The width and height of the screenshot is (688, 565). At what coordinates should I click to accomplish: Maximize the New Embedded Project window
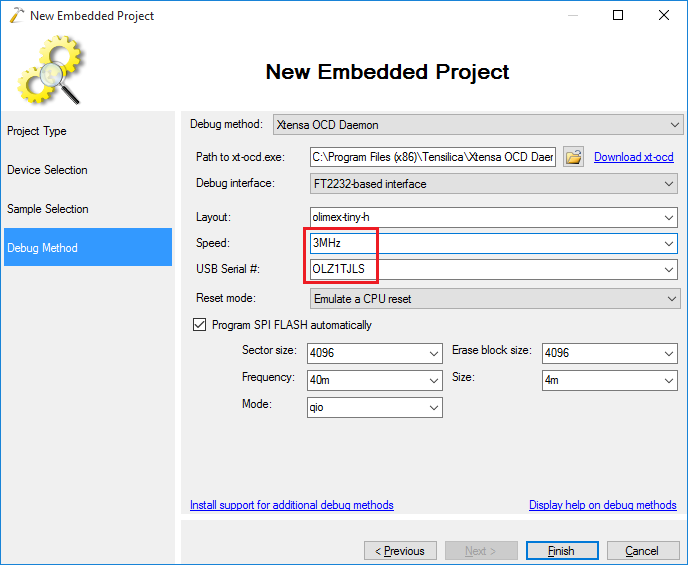point(618,15)
